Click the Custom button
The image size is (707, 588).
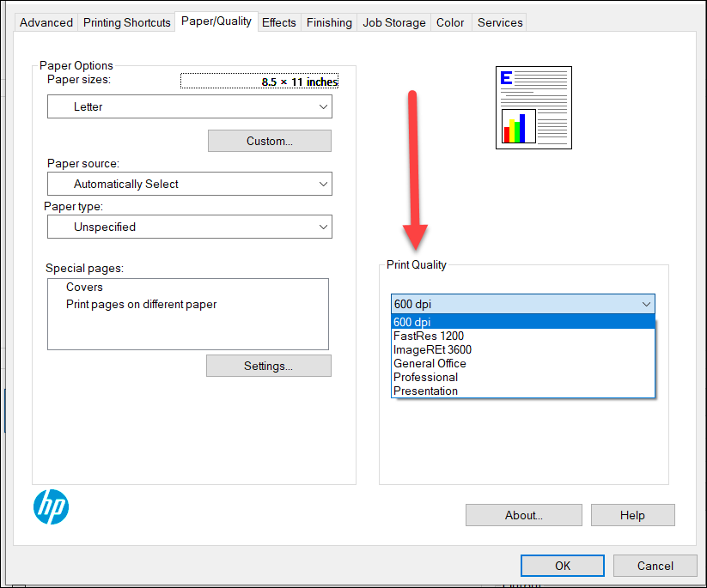(x=269, y=140)
